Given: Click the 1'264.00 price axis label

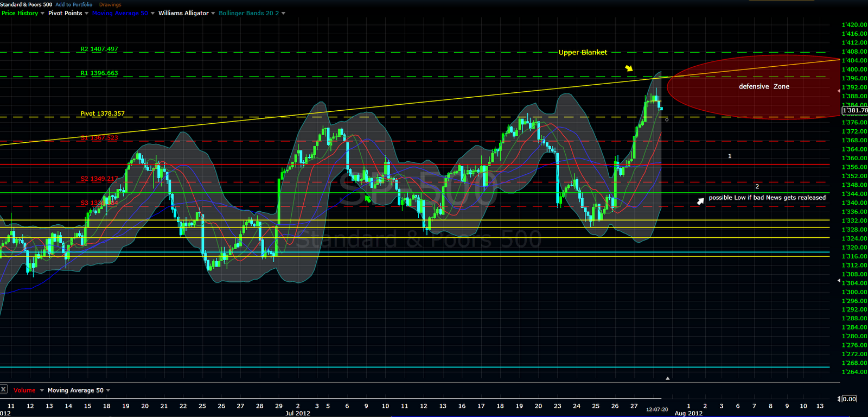Looking at the screenshot, I should point(854,372).
